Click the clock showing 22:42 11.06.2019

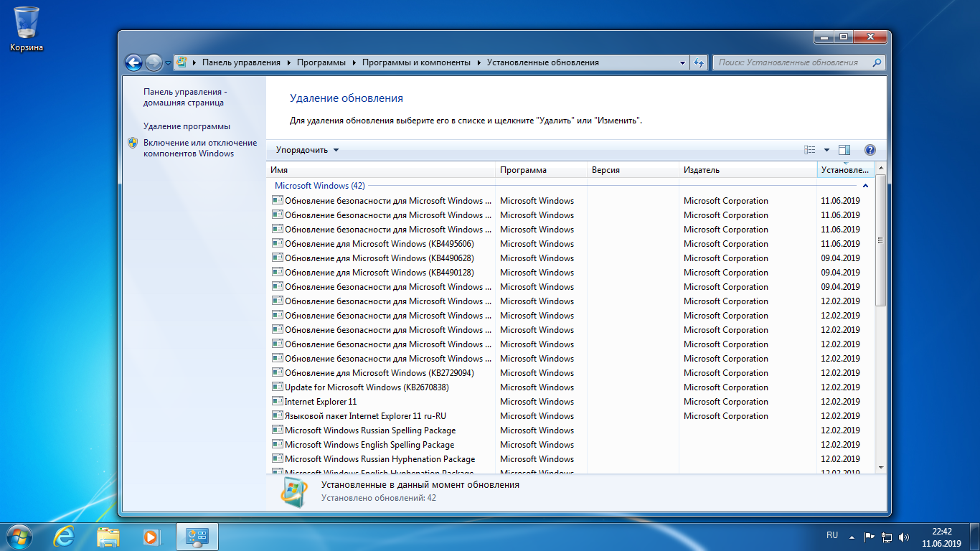[941, 537]
